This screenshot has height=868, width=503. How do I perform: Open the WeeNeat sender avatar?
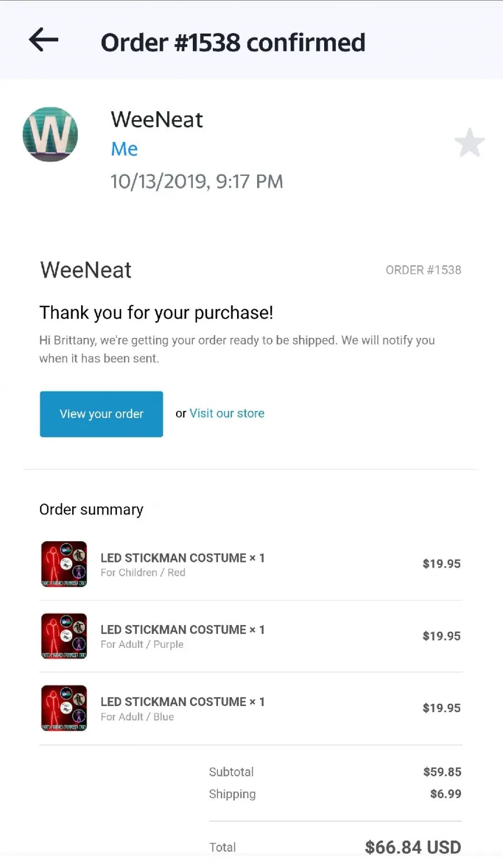click(50, 135)
